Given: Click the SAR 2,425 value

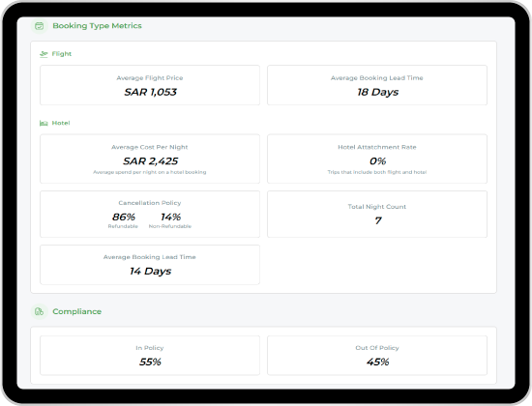Looking at the screenshot, I should [x=150, y=161].
